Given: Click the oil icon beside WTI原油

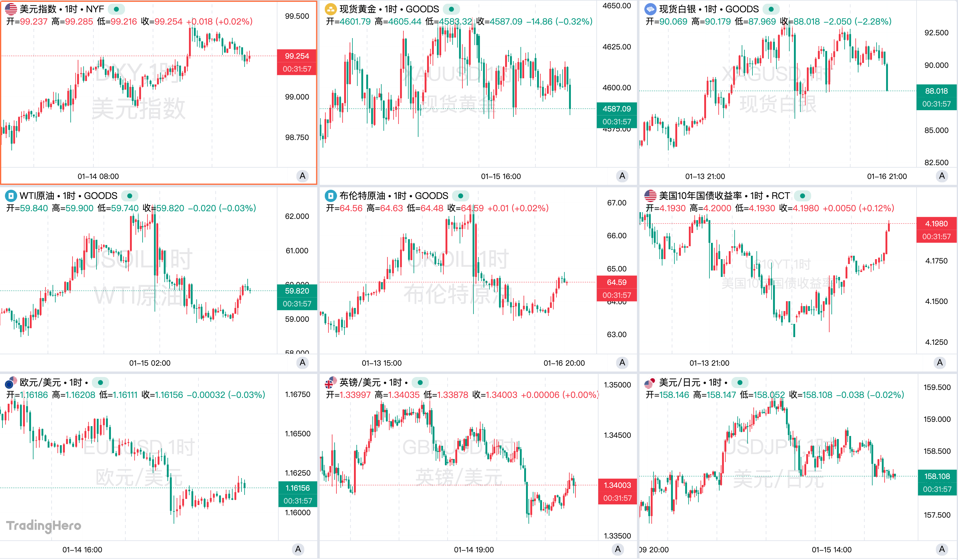Looking at the screenshot, I should [x=11, y=196].
